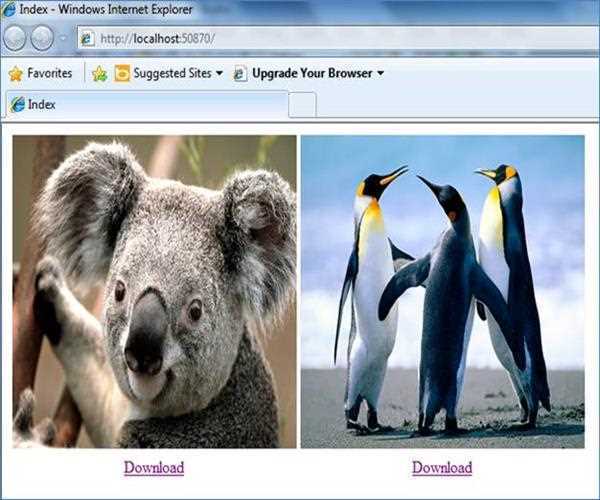
Task: Click the Back navigation button
Action: click(14, 38)
